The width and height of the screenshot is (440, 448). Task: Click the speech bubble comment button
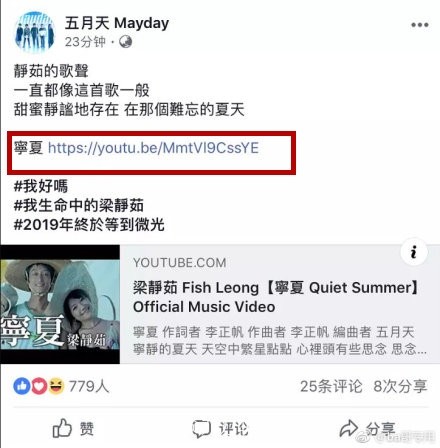[220, 429]
